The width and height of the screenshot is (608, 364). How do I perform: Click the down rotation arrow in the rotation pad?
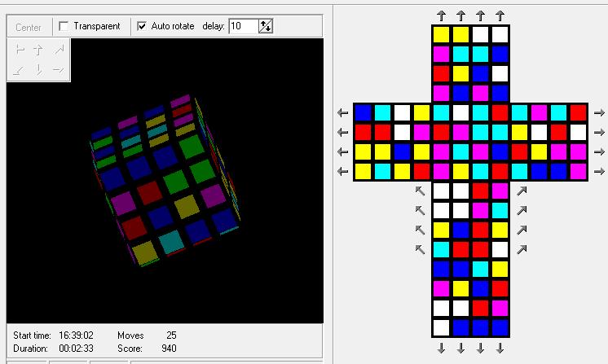(37, 70)
